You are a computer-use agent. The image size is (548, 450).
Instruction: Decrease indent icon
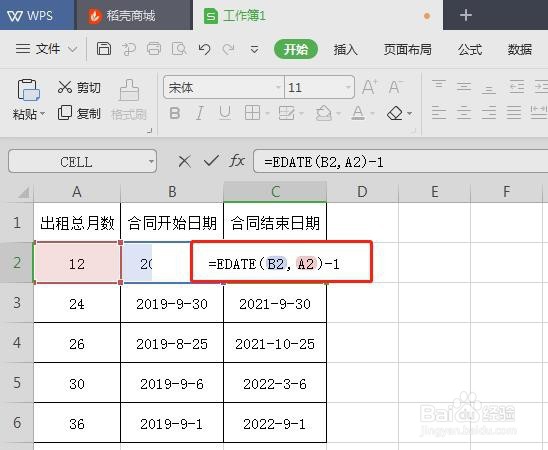pyautogui.click(x=517, y=86)
